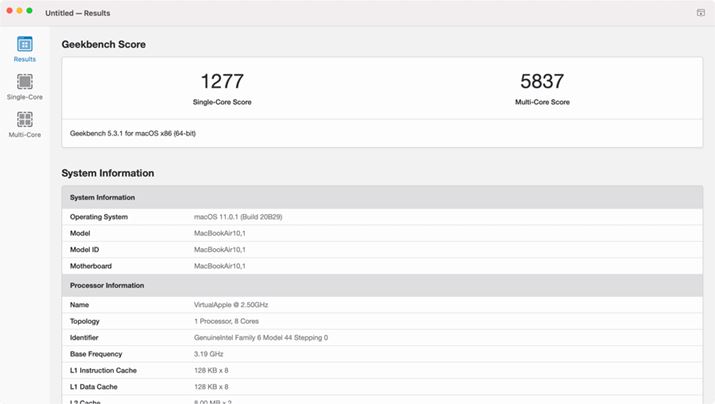
Task: Click the Single-Core Score label
Action: point(222,102)
